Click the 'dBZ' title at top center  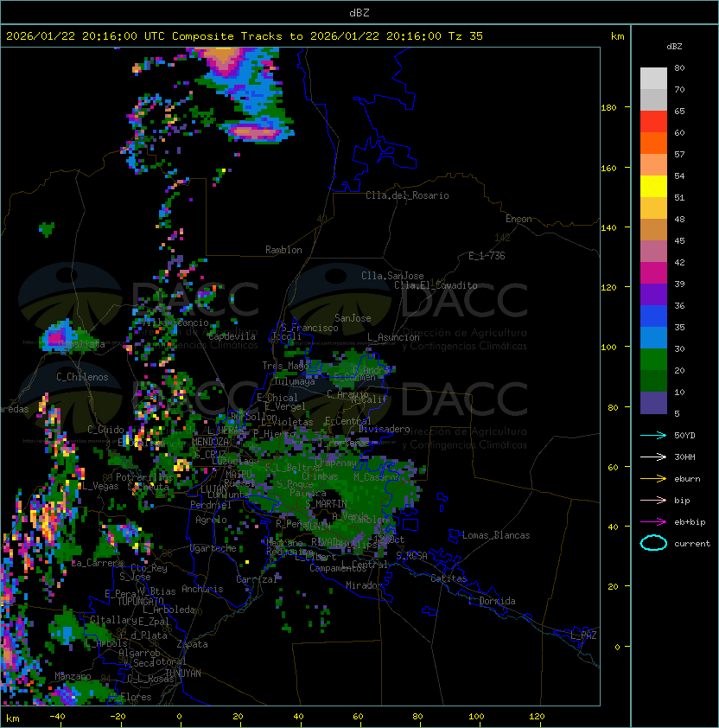coord(359,12)
